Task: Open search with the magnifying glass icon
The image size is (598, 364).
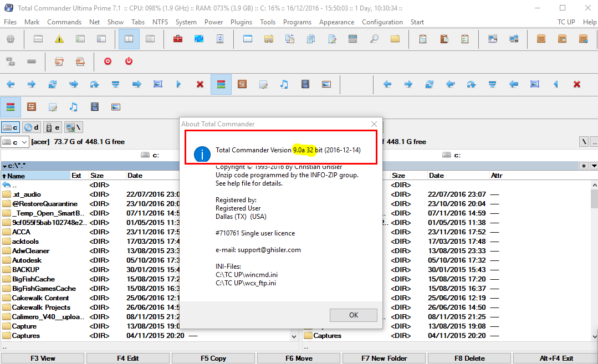Action: point(374,39)
